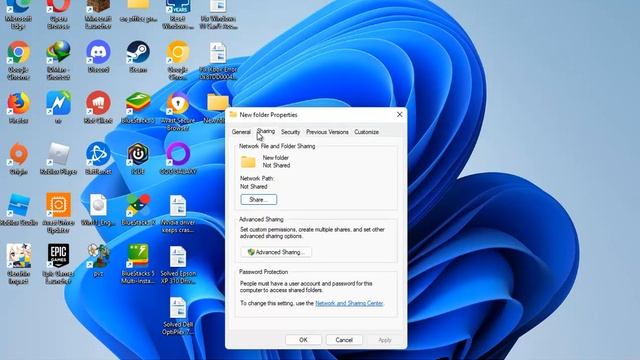
Task: Follow the Network and Sharing Center link
Action: pyautogui.click(x=349, y=303)
